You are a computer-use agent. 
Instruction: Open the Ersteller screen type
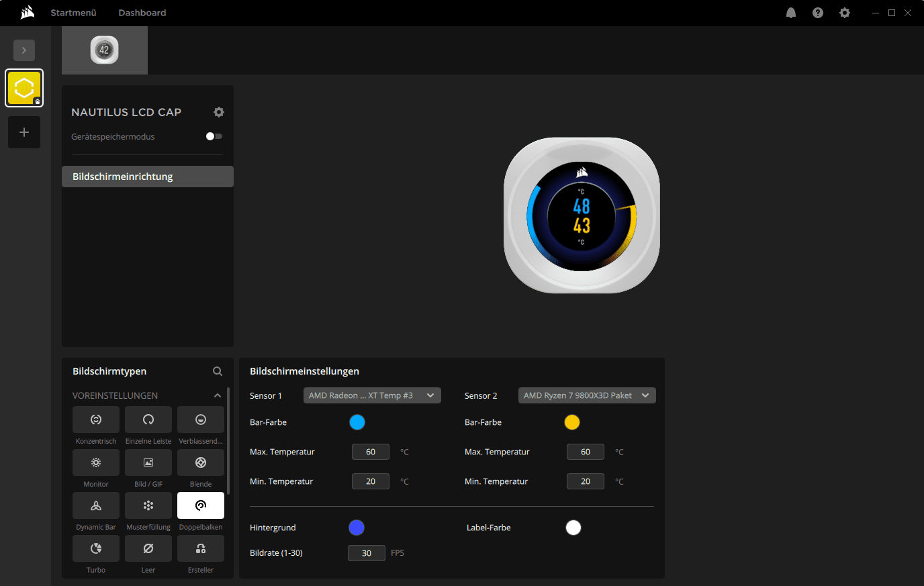coord(201,548)
